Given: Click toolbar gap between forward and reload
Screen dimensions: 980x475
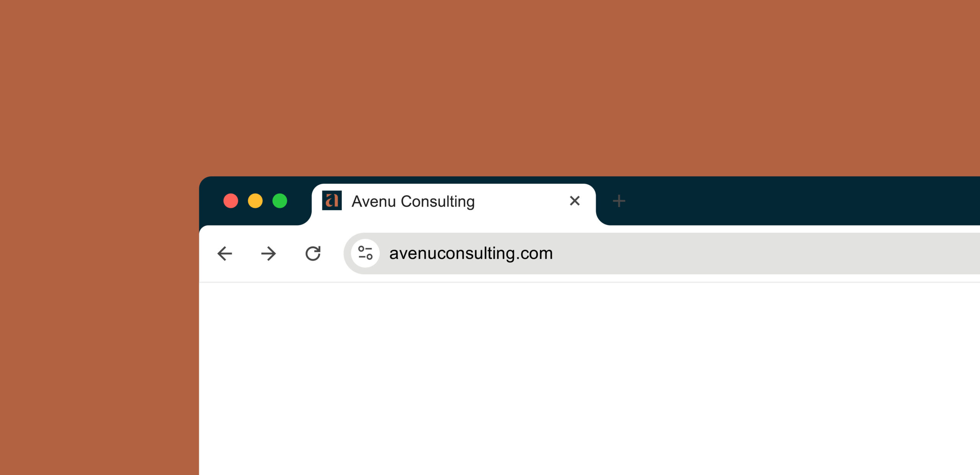Looking at the screenshot, I should (291, 253).
